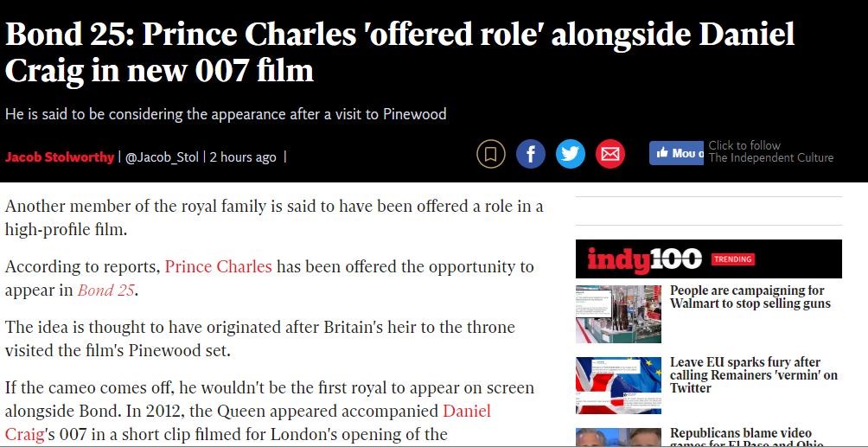This screenshot has height=447, width=868.
Task: Follow the Daniel Craig topic link
Action: click(466, 411)
